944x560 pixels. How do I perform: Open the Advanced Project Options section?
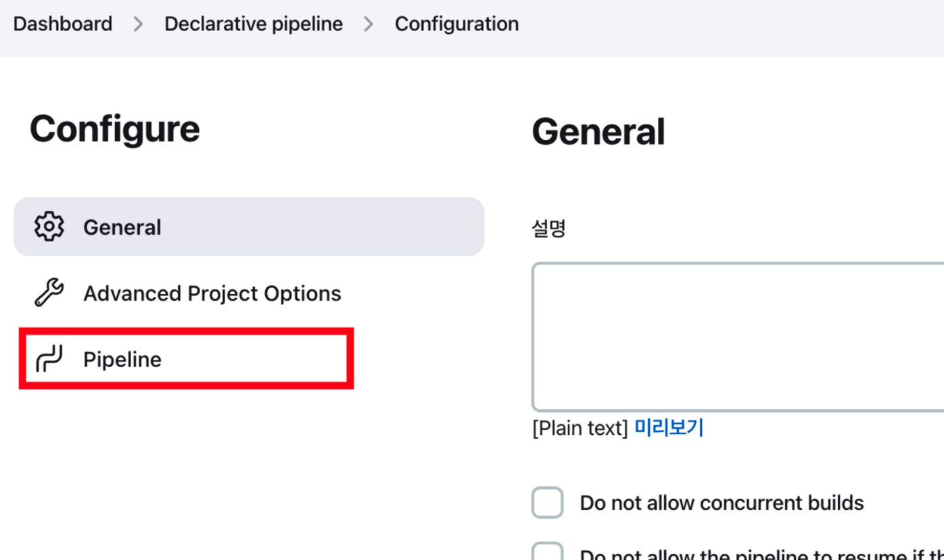click(212, 294)
